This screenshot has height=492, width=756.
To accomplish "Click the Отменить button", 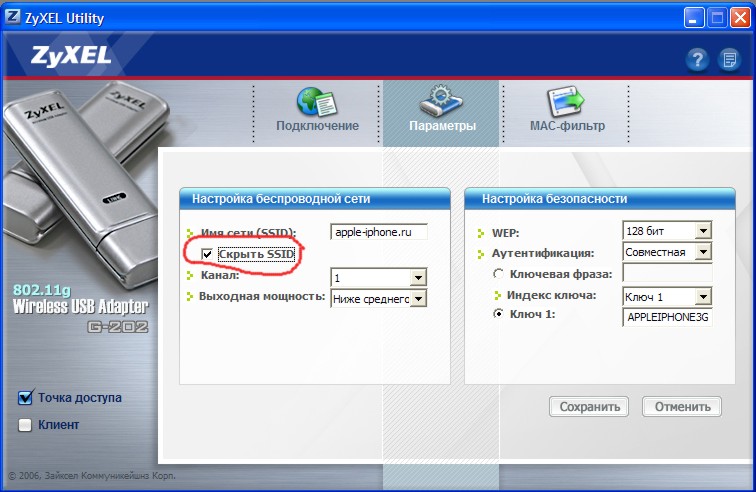I will (x=682, y=407).
